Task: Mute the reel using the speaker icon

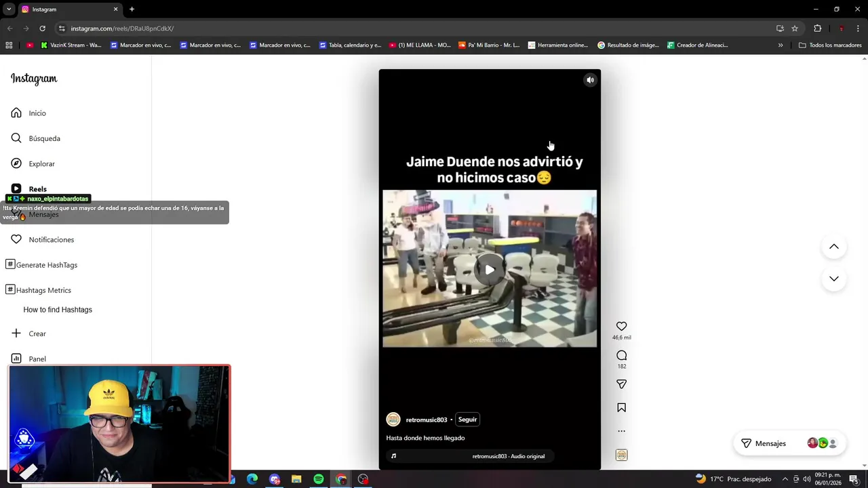Action: point(590,80)
